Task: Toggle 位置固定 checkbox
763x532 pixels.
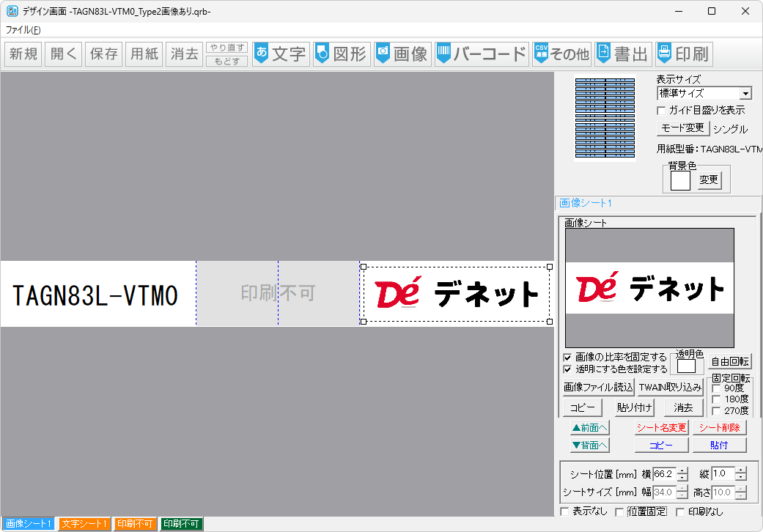Action: 619,511
